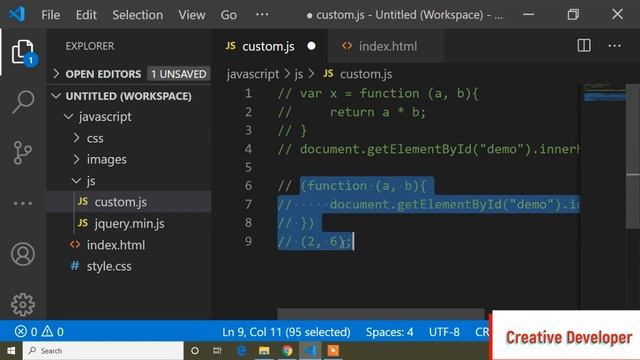
Task: Click custom.js breadcrumb segment
Action: [x=358, y=74]
